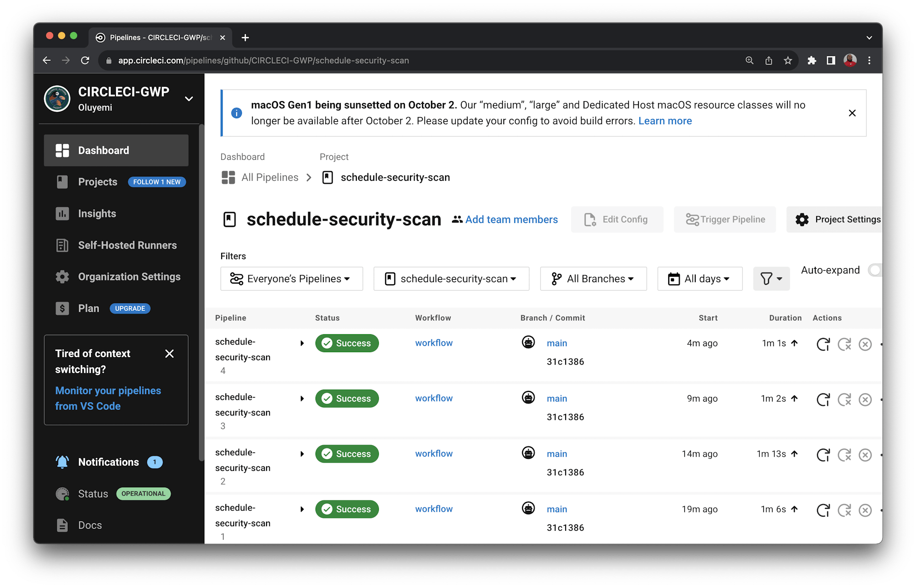Open Notifications bell in sidebar

tap(62, 462)
